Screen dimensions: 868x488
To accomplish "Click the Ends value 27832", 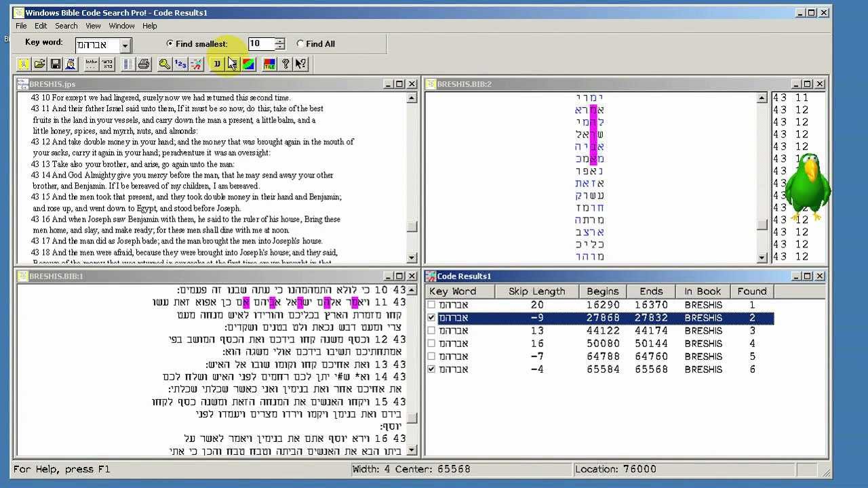I will click(651, 318).
